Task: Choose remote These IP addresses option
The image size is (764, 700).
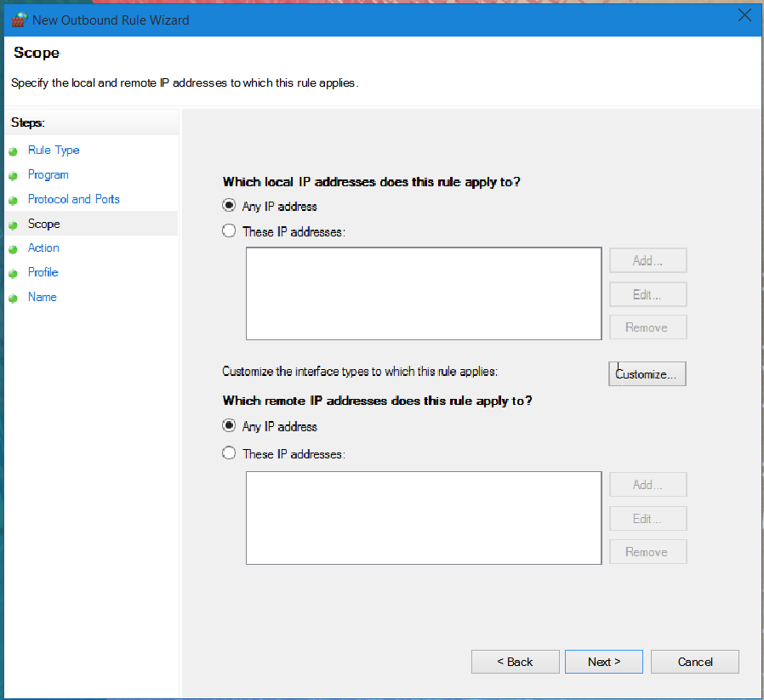Action: coord(229,453)
